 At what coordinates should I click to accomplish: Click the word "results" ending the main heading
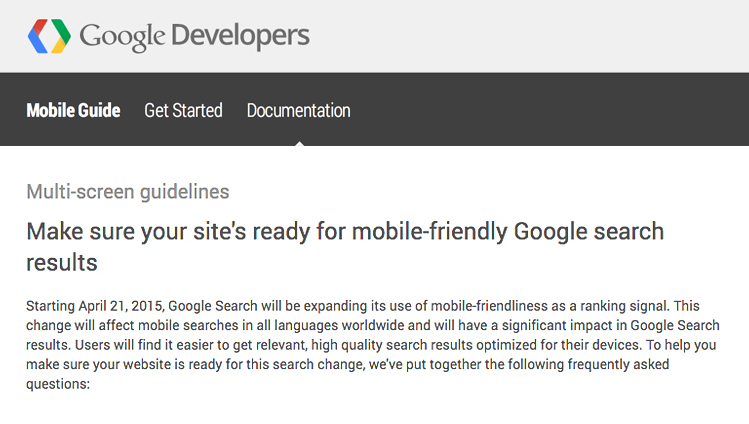(61, 263)
